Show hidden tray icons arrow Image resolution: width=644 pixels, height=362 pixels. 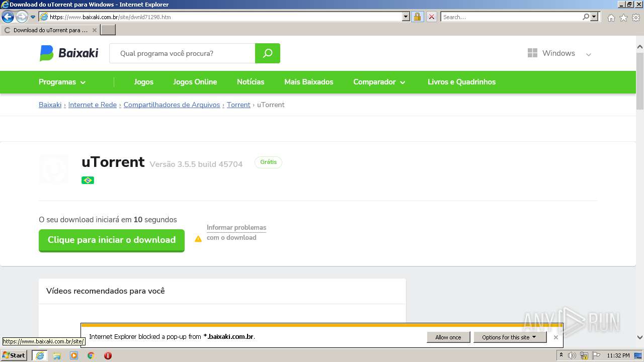point(561,355)
